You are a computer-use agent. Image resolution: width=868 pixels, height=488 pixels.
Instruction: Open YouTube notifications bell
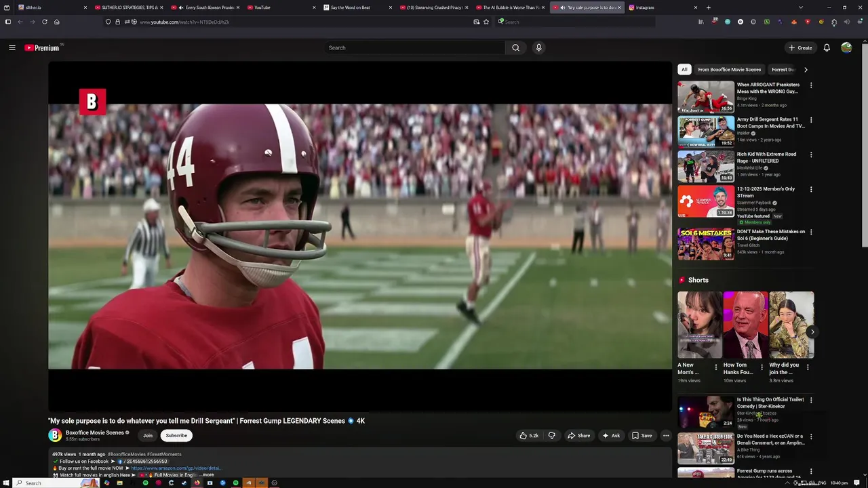[827, 47]
